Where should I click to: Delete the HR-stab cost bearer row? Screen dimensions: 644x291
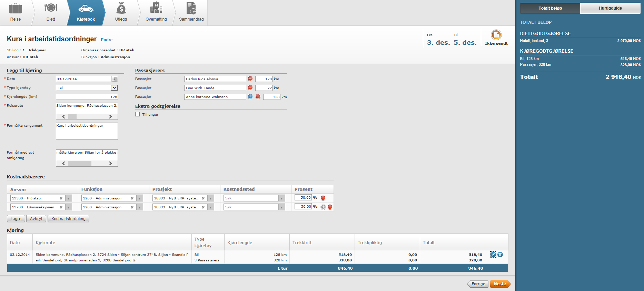tap(323, 198)
